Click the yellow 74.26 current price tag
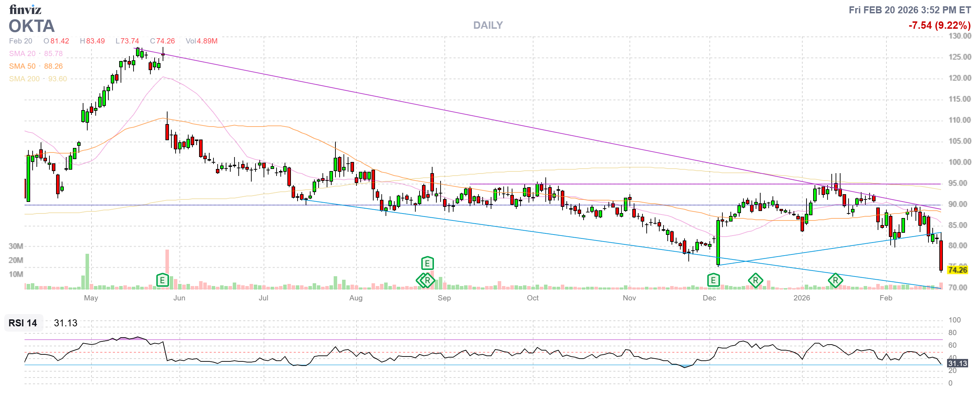 (957, 270)
